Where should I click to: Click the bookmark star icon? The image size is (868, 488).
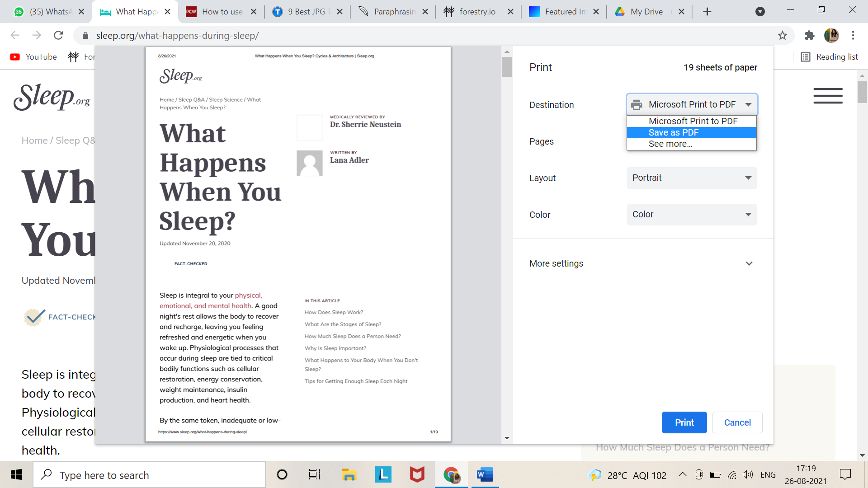point(783,35)
